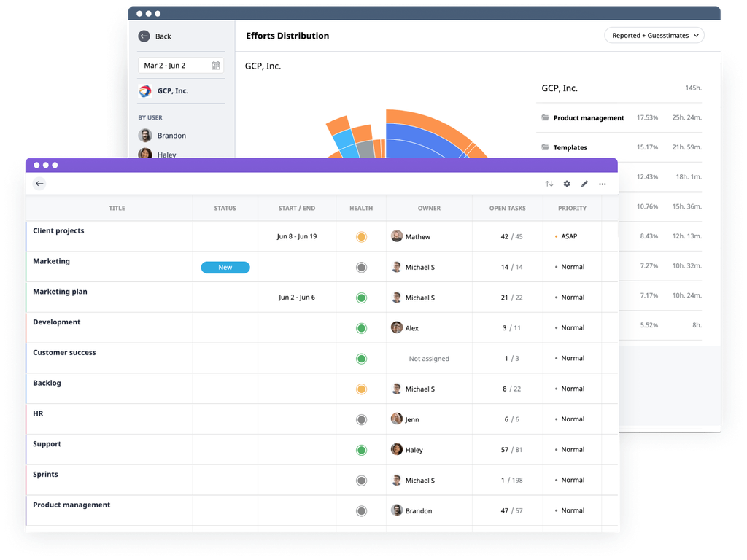The image size is (747, 560).
Task: Sort by the Status column header
Action: click(x=225, y=208)
